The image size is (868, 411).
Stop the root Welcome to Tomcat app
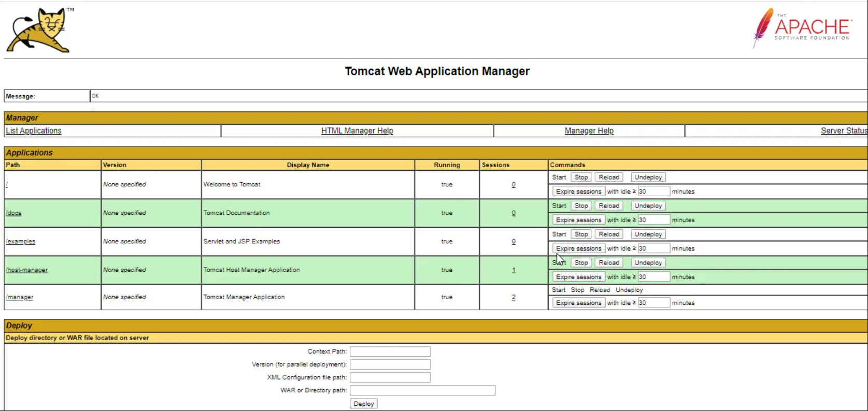pos(581,178)
